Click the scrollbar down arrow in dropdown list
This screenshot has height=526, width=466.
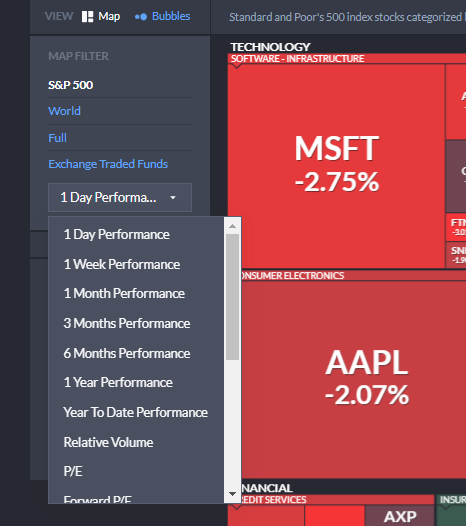point(232,494)
